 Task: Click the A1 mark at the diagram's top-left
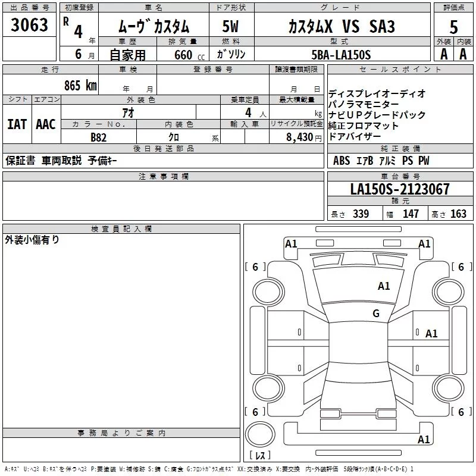[x=291, y=244]
